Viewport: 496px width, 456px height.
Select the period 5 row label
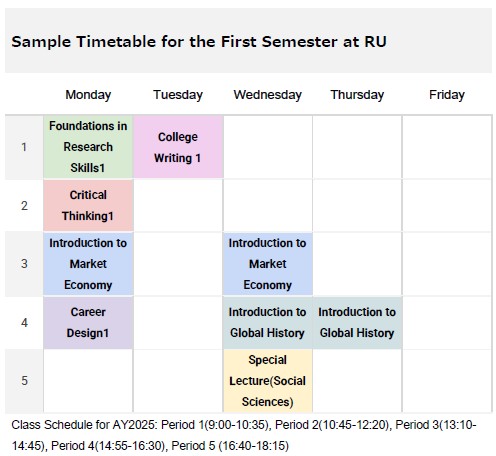pos(24,381)
